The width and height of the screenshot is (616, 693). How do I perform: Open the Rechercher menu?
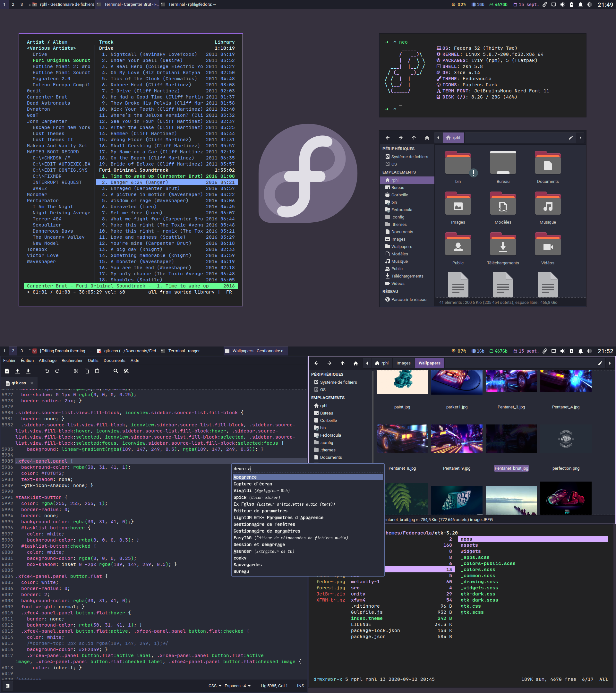tap(72, 360)
